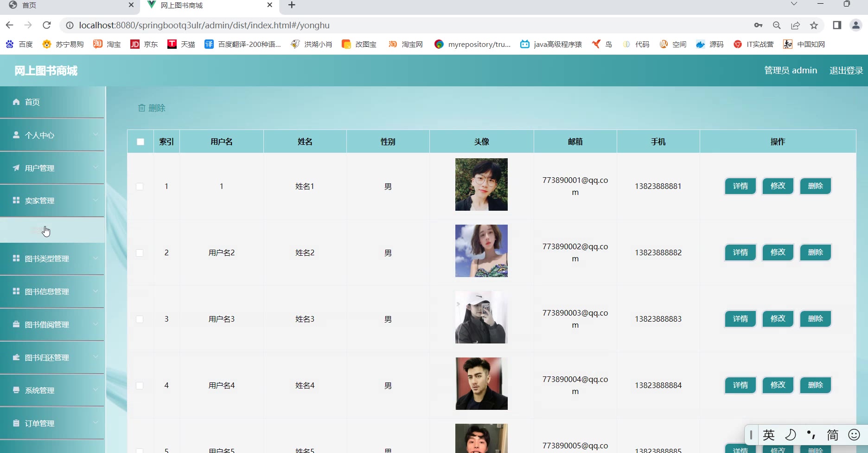Click the avatar photo of 姓名3
The height and width of the screenshot is (453, 868).
coord(481,317)
